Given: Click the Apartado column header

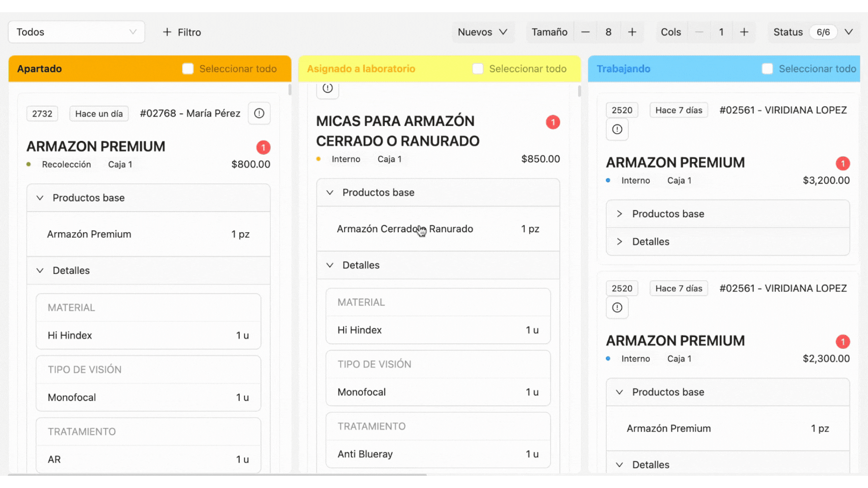Looking at the screenshot, I should pyautogui.click(x=40, y=69).
